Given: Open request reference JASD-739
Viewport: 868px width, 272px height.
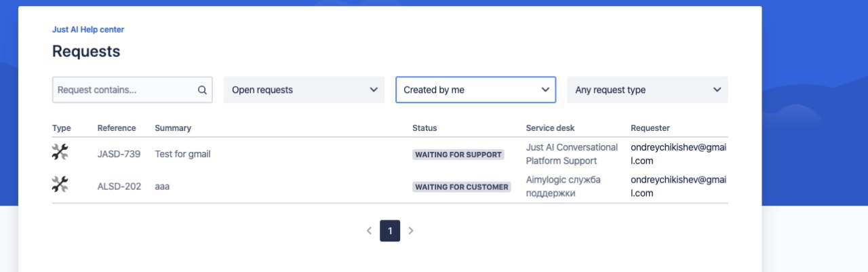Looking at the screenshot, I should 119,154.
